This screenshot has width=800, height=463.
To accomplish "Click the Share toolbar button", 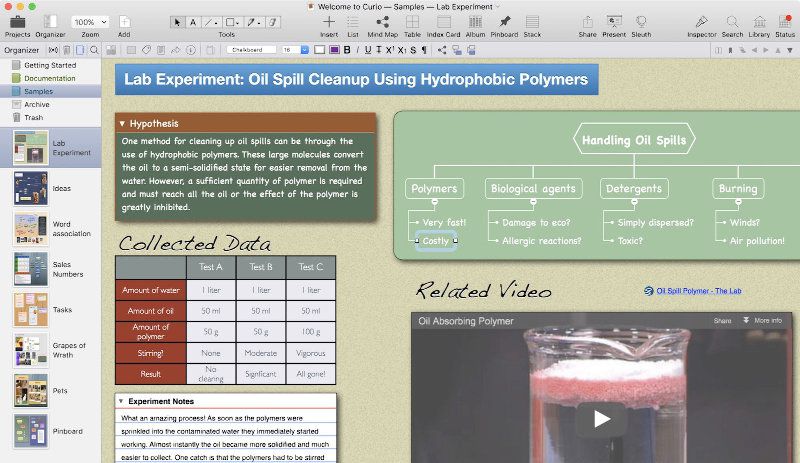I will [587, 22].
